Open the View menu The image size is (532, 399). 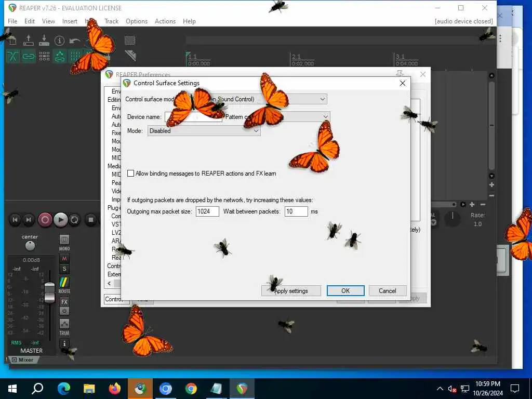(48, 21)
